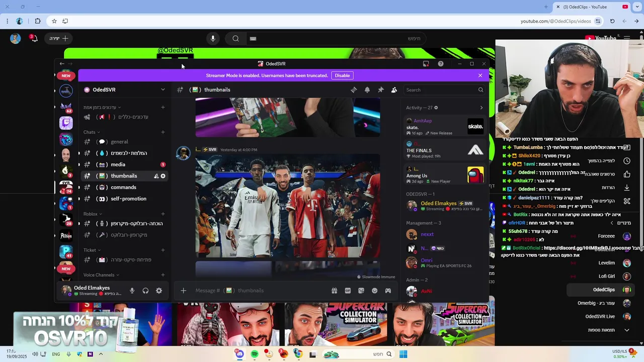Go back with Discord navigation arrow
This screenshot has height=362, width=644.
61,64
